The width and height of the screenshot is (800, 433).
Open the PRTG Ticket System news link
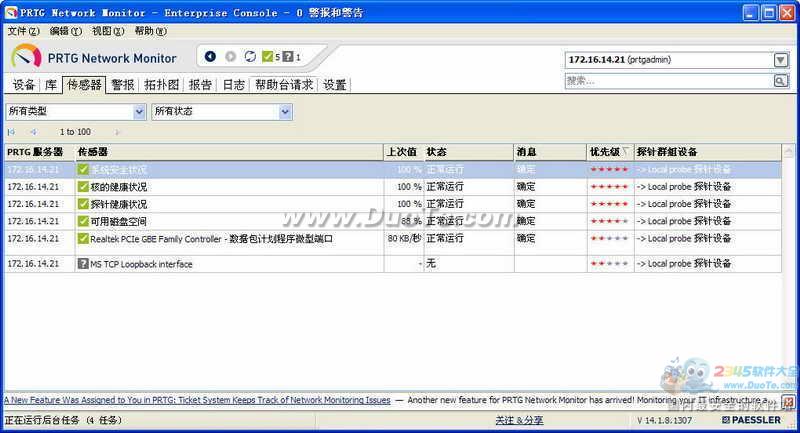(197, 400)
